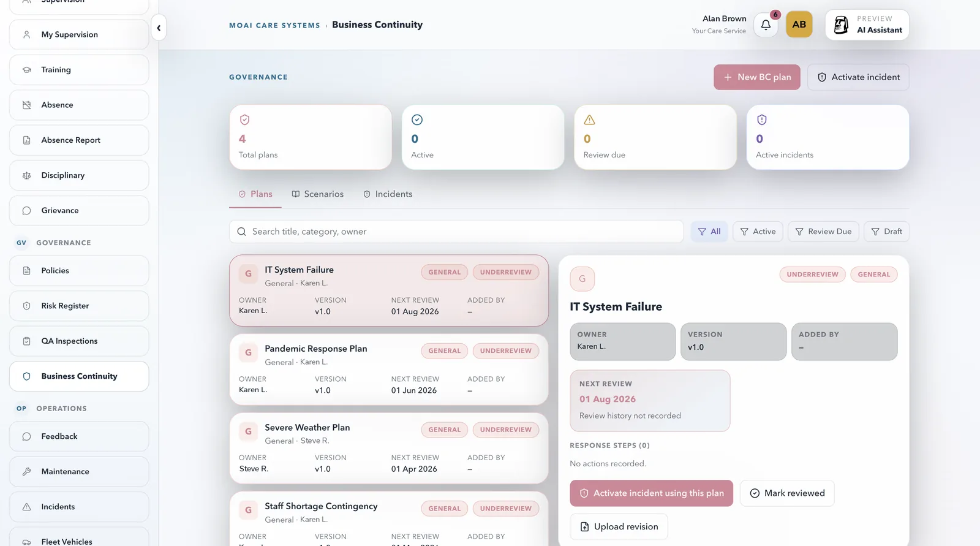Click the 01 Aug 2026 next review date in detail panel
The width and height of the screenshot is (980, 546).
coord(608,399)
